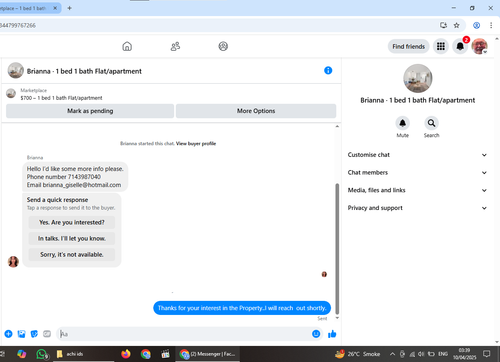Open the grid Menu icon

pos(441,46)
